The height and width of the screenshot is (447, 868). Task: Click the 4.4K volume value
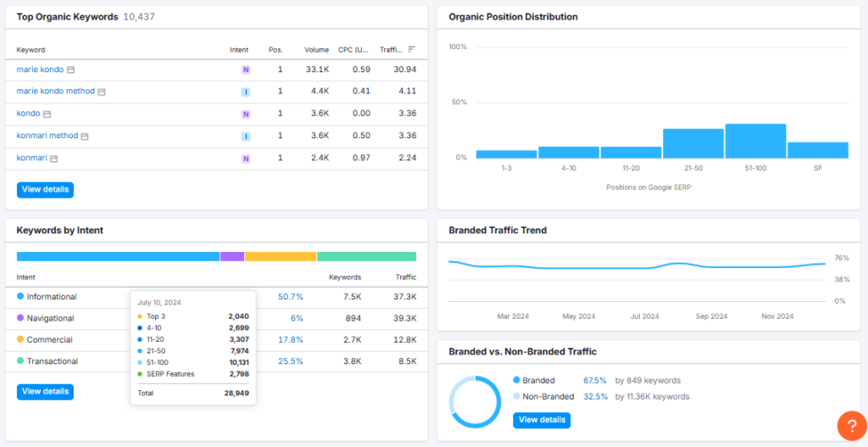[320, 91]
